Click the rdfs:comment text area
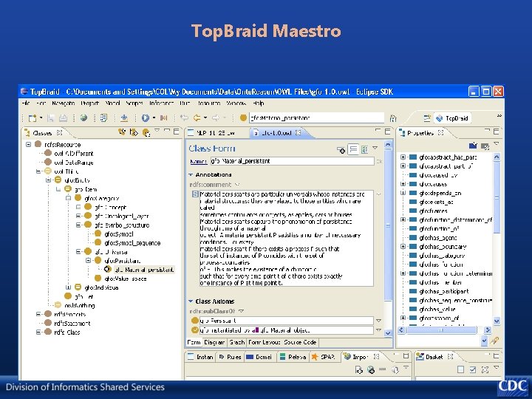532x399 pixels. (287, 239)
